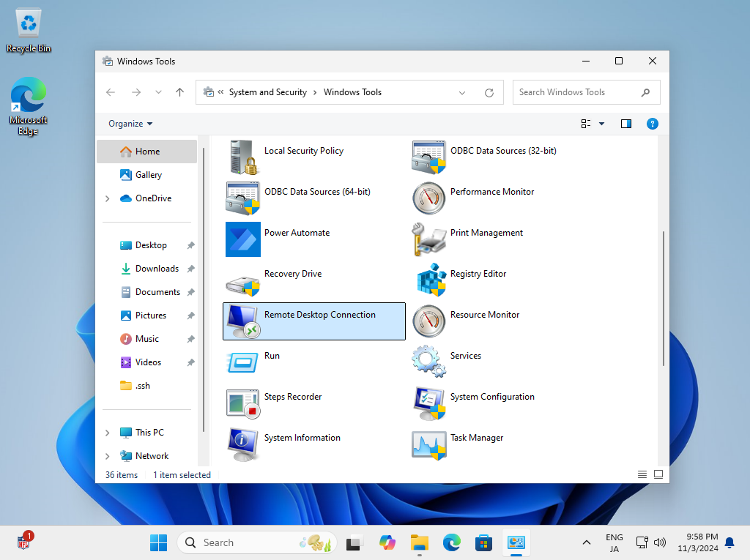Select the System Configuration icon
This screenshot has width=750, height=560.
(429, 403)
